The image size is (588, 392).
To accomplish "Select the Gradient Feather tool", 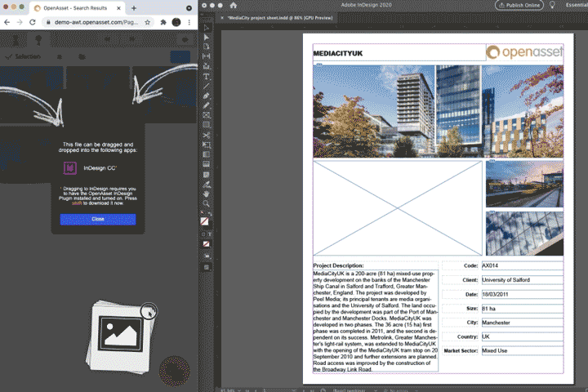I will [x=207, y=164].
